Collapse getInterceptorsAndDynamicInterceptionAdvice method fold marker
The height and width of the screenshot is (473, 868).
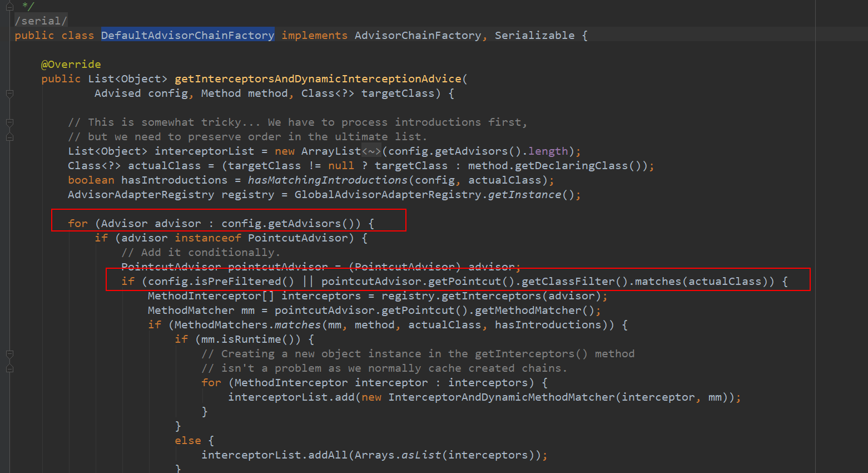tap(9, 93)
